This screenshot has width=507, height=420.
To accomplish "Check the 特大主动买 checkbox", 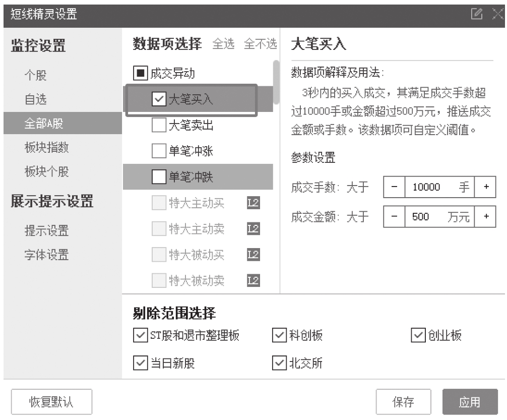I will tap(159, 203).
